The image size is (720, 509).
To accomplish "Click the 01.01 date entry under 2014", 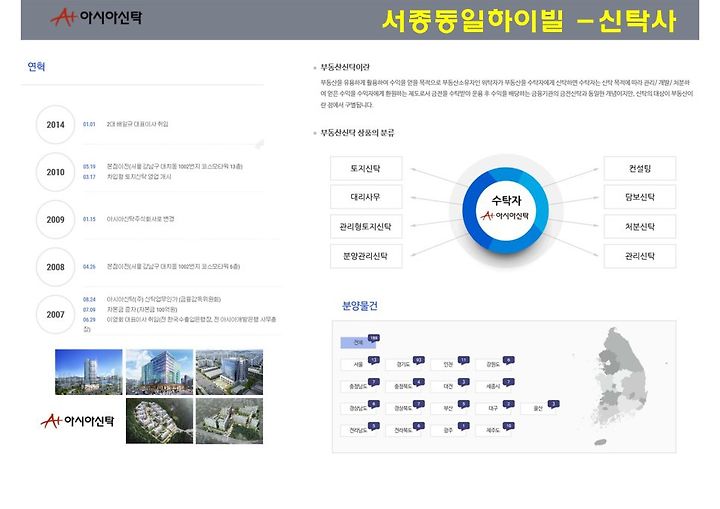I will click(x=89, y=124).
